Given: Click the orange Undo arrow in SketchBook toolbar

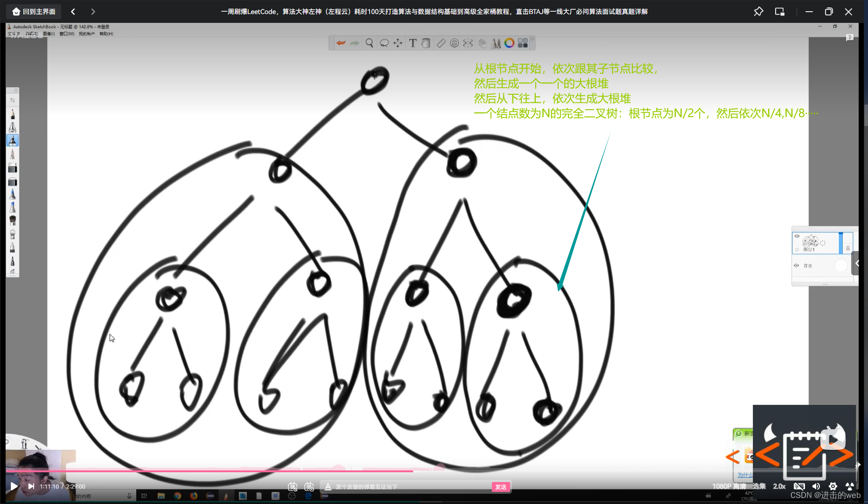Looking at the screenshot, I should tap(341, 43).
